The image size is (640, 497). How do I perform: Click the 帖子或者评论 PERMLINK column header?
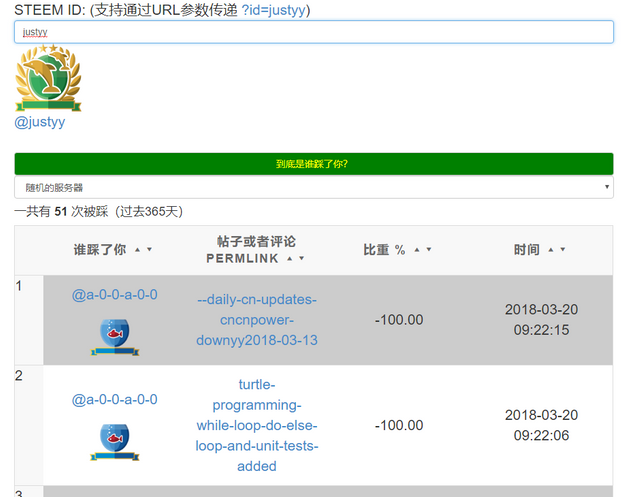pyautogui.click(x=256, y=249)
